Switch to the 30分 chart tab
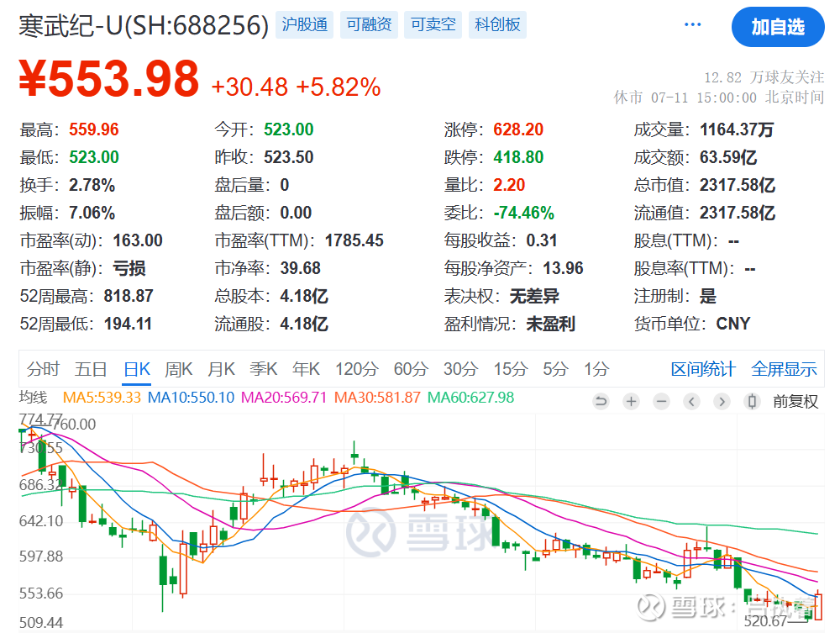Viewport: 840px width, 633px height. 460,369
